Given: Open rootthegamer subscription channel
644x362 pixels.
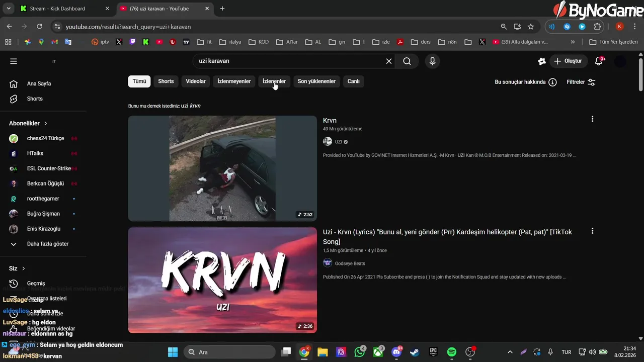Looking at the screenshot, I should [x=44, y=199].
